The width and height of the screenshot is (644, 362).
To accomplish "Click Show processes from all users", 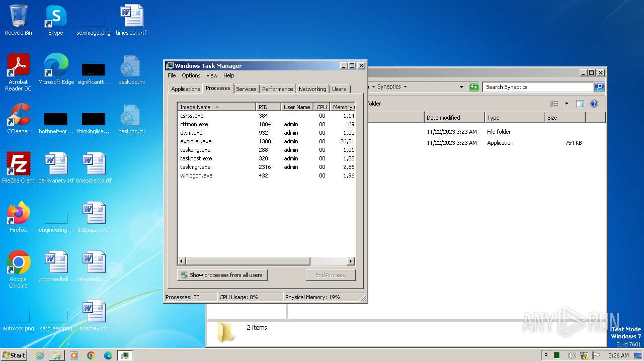I will [x=222, y=275].
